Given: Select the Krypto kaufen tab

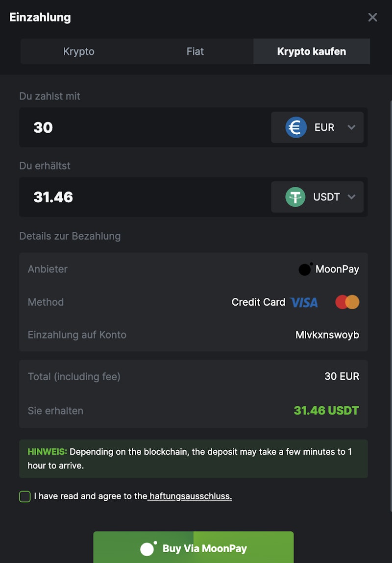Looking at the screenshot, I should [312, 51].
